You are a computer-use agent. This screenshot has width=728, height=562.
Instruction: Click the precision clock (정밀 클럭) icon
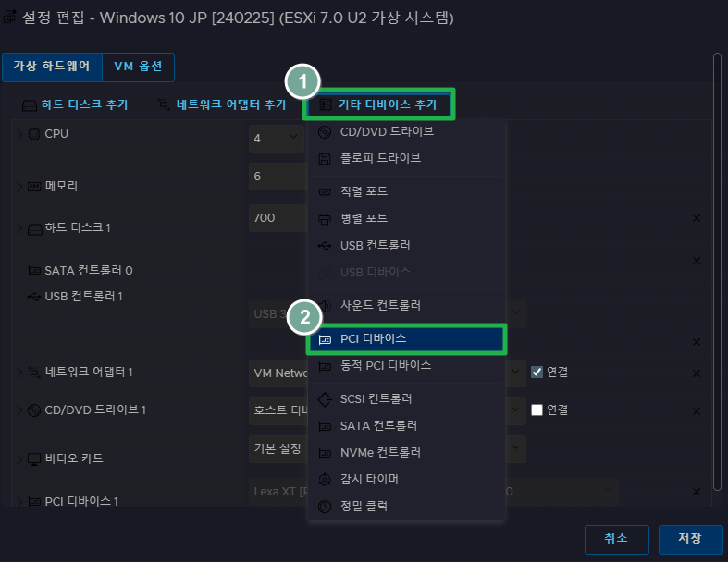325,507
